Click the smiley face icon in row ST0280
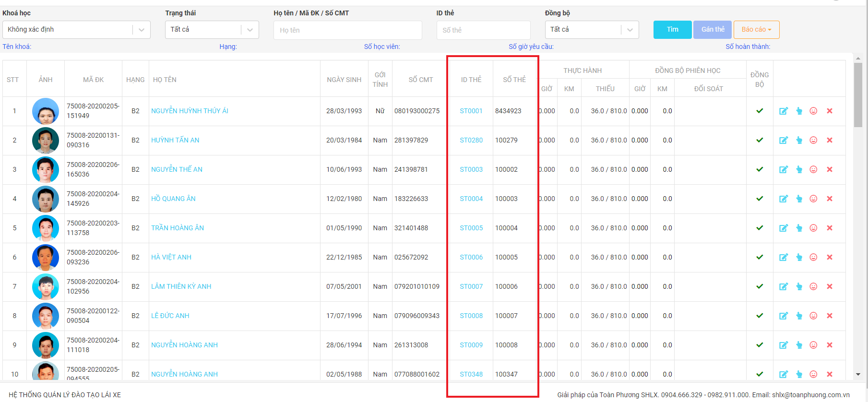 (813, 140)
